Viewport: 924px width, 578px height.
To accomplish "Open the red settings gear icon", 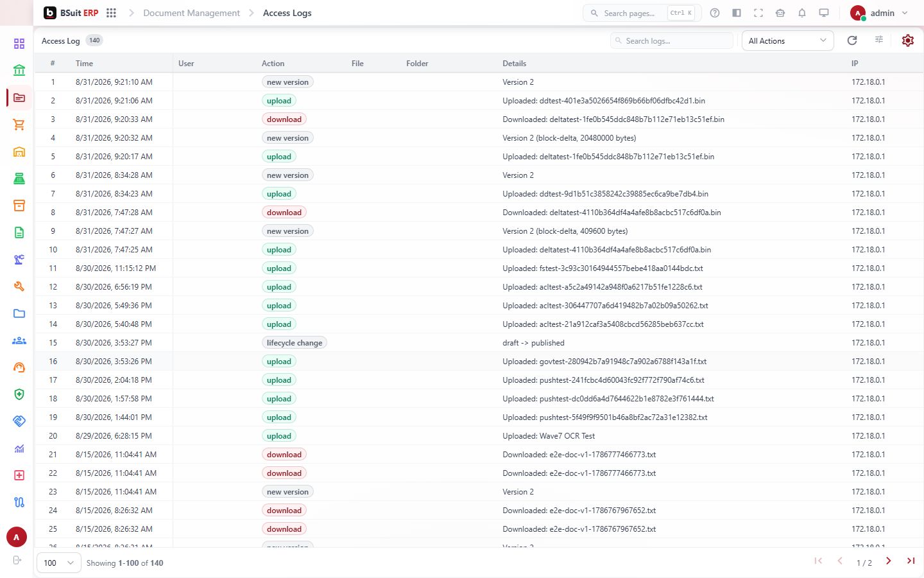I will coord(908,40).
